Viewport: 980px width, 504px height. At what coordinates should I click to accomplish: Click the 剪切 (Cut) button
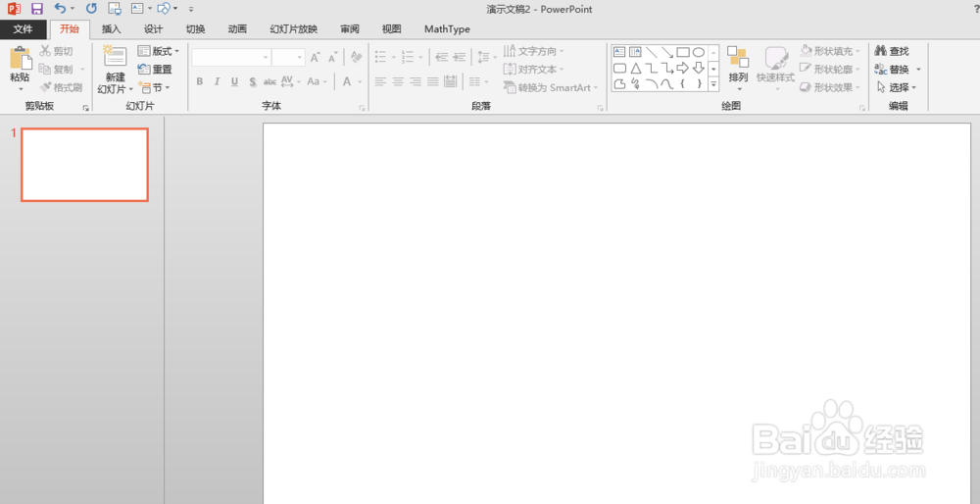pyautogui.click(x=56, y=51)
